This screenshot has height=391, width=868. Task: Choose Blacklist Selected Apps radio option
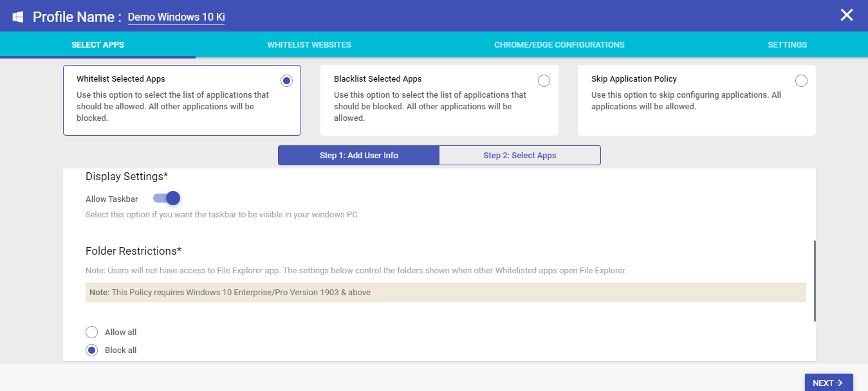click(x=544, y=80)
